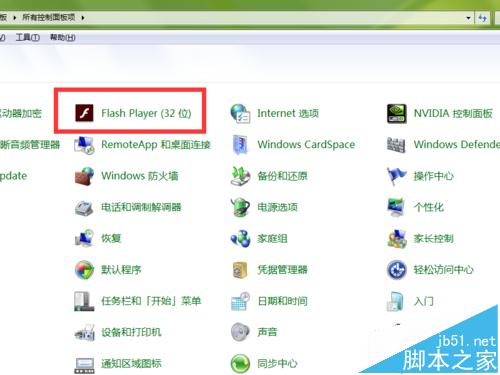Click the 入门 label

[x=424, y=301]
